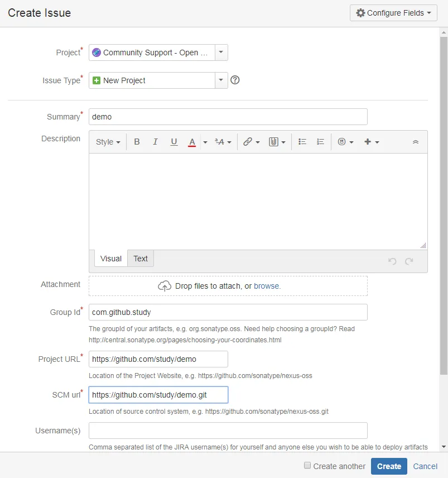Submit the issue with the Create button

click(389, 466)
